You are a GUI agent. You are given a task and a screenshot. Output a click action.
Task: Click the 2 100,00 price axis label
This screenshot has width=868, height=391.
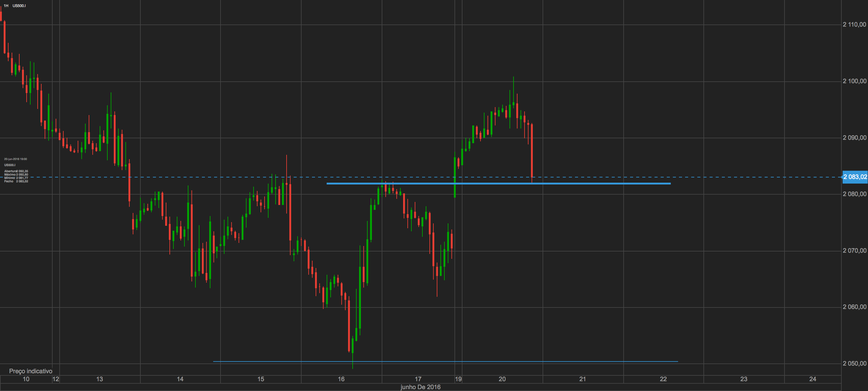coord(854,81)
